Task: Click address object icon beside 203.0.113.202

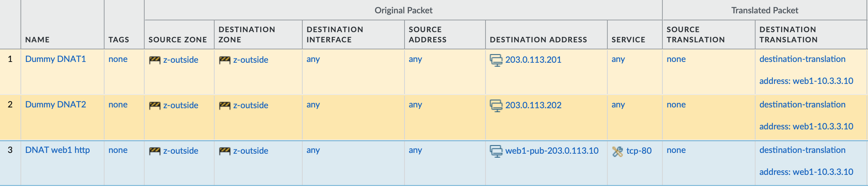Action: pyautogui.click(x=496, y=105)
